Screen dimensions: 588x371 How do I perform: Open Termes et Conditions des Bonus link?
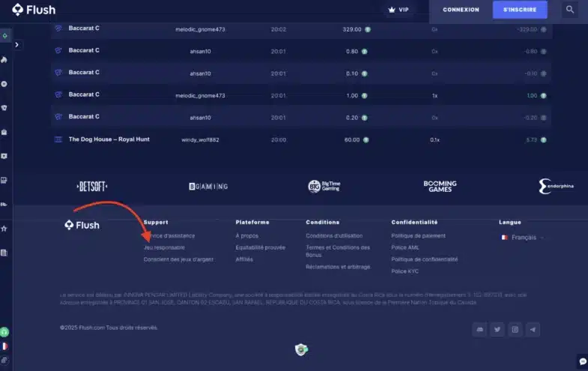pos(338,251)
